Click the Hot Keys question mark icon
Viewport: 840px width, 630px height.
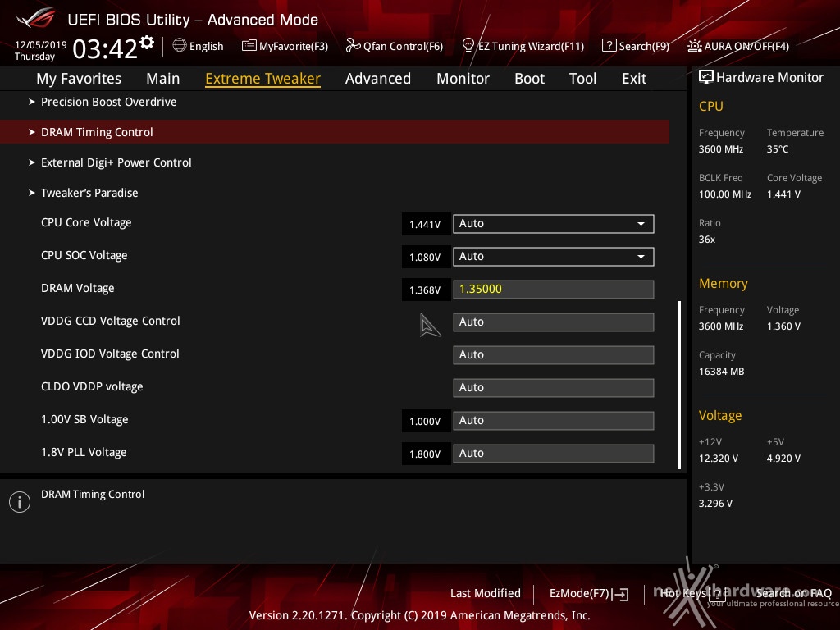717,593
